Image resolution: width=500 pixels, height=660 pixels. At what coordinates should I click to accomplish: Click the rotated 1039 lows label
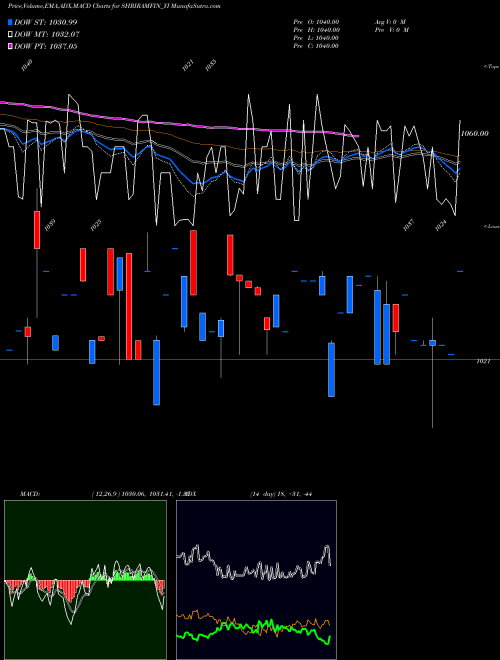coord(50,226)
